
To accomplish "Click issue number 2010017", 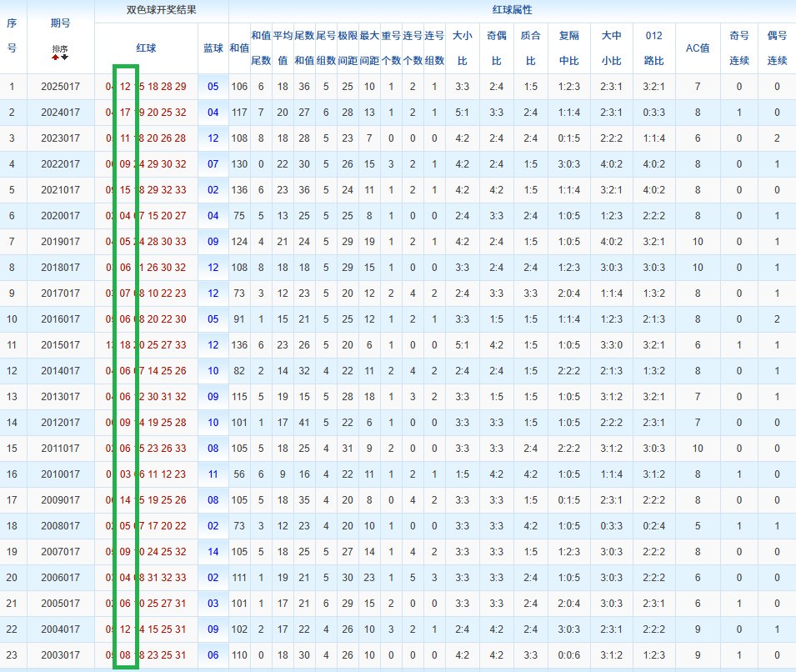I will (x=60, y=474).
